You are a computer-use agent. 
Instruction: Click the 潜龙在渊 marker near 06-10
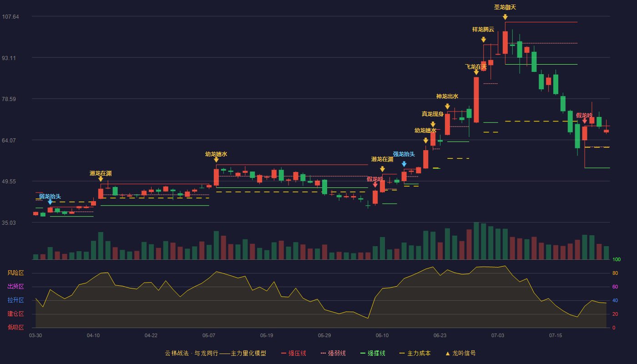[382, 169]
